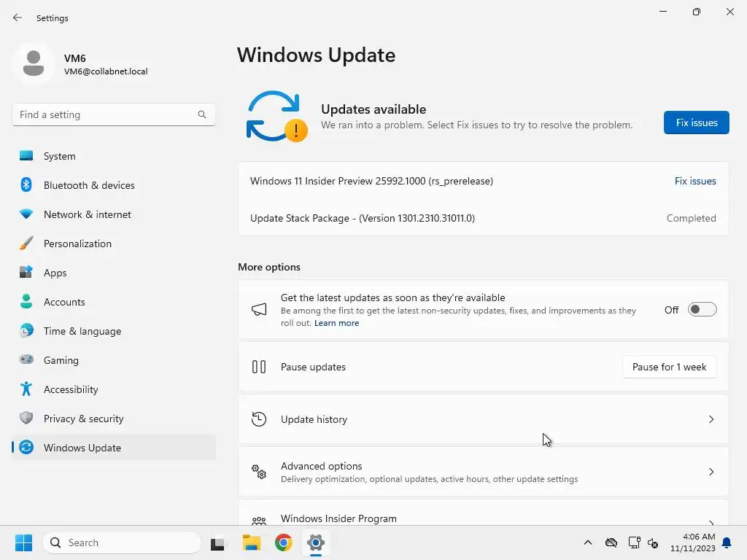
Task: Click the Privacy shield icon
Action: pyautogui.click(x=26, y=418)
